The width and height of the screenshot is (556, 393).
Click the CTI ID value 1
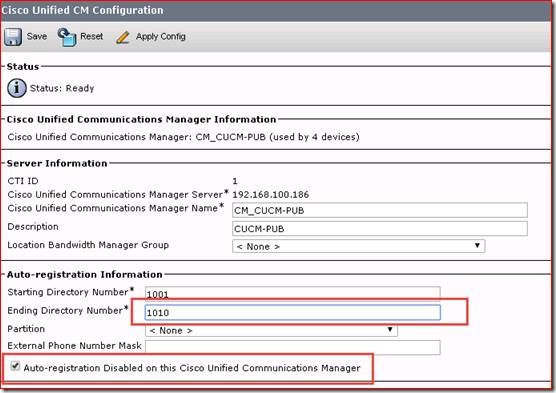[x=235, y=181]
